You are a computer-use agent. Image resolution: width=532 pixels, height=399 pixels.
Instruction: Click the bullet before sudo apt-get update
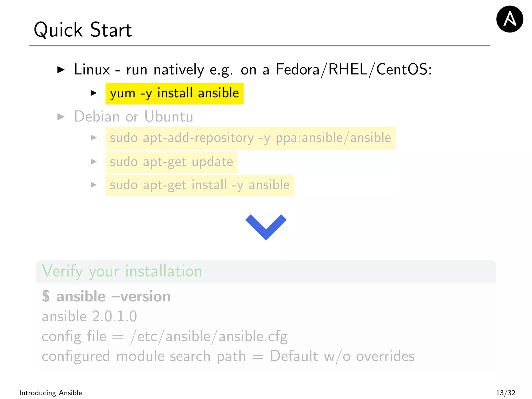[94, 162]
